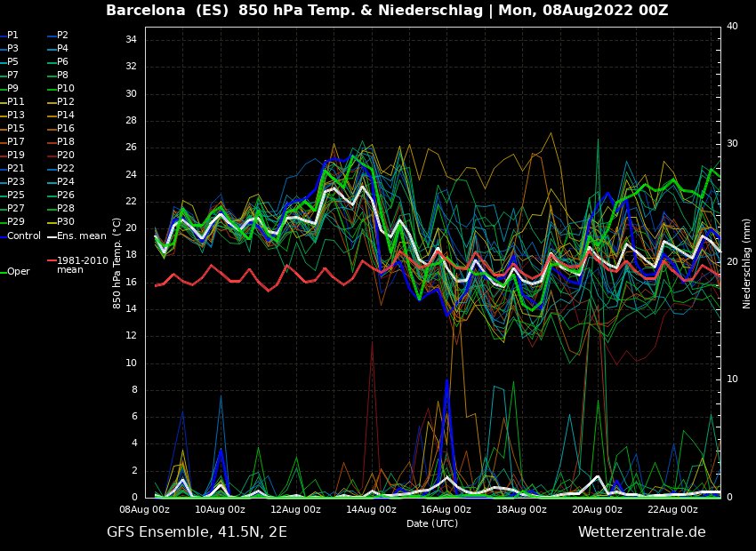The width and height of the screenshot is (756, 551).
Task: Pick the P24 legend label
Action: [61, 181]
